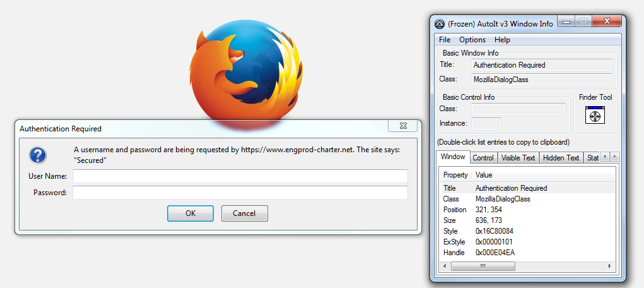The image size is (644, 288).
Task: Focus the Password input field
Action: 240,193
